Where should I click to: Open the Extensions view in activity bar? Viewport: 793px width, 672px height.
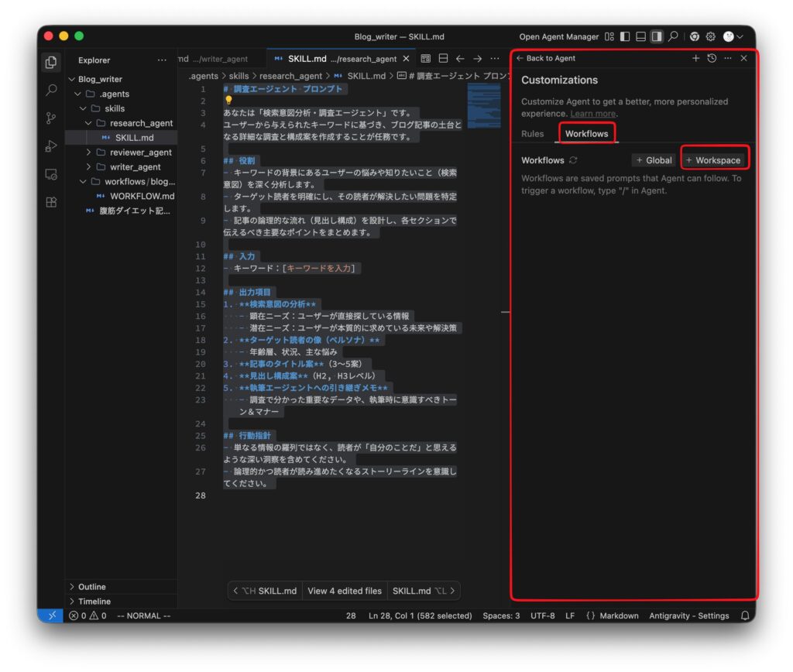tap(51, 202)
